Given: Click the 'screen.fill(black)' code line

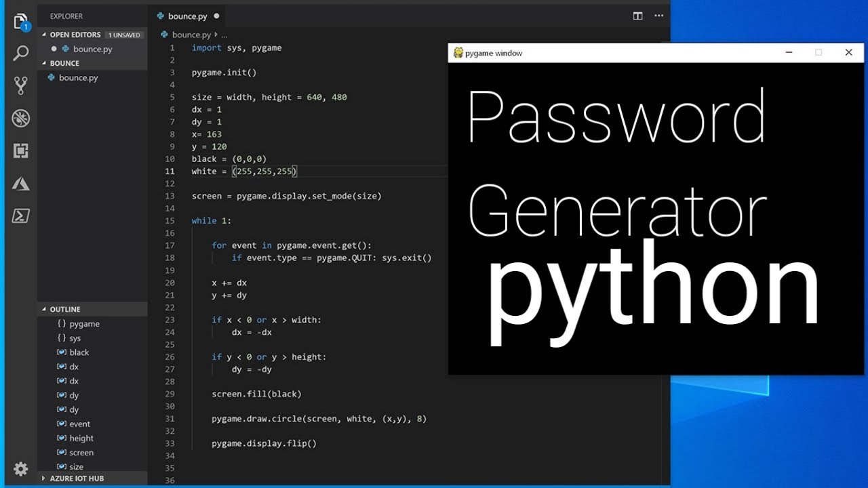Looking at the screenshot, I should (x=256, y=394).
